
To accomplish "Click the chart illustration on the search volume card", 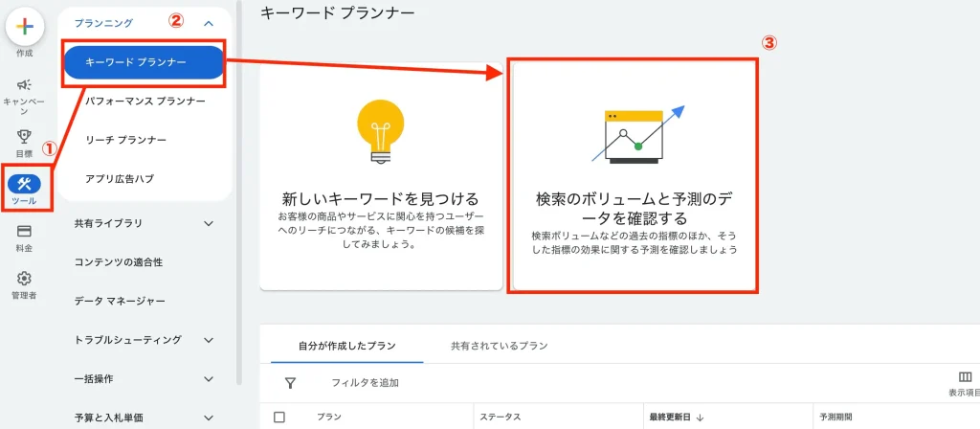I will click(638, 134).
